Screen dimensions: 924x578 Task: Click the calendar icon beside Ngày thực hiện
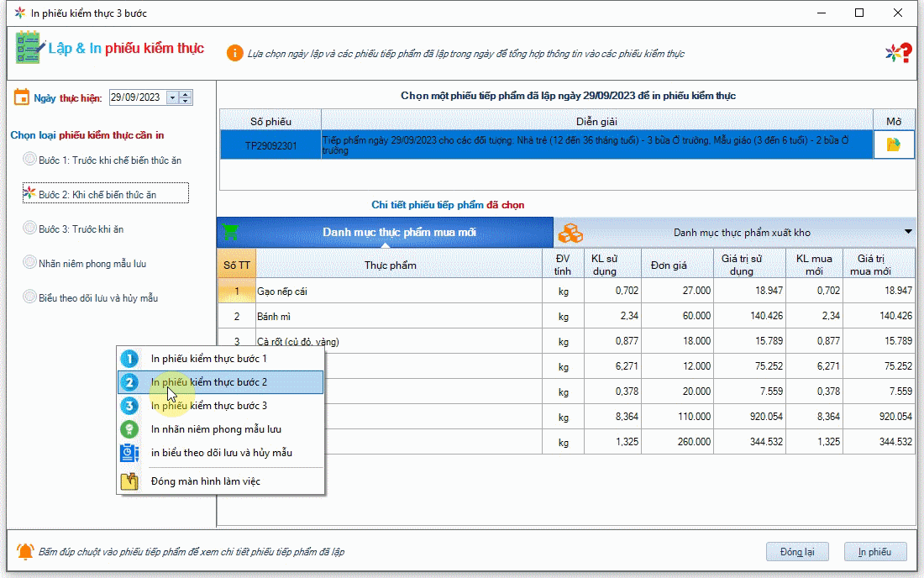[22, 97]
